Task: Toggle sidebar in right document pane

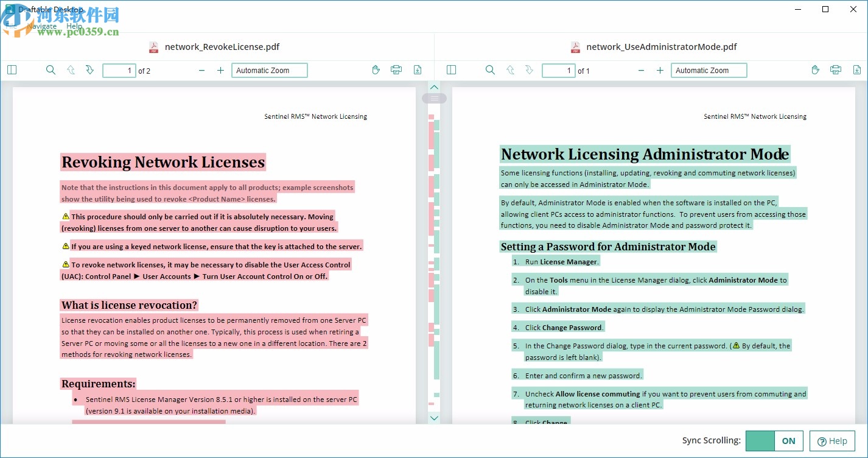Action: [451, 70]
